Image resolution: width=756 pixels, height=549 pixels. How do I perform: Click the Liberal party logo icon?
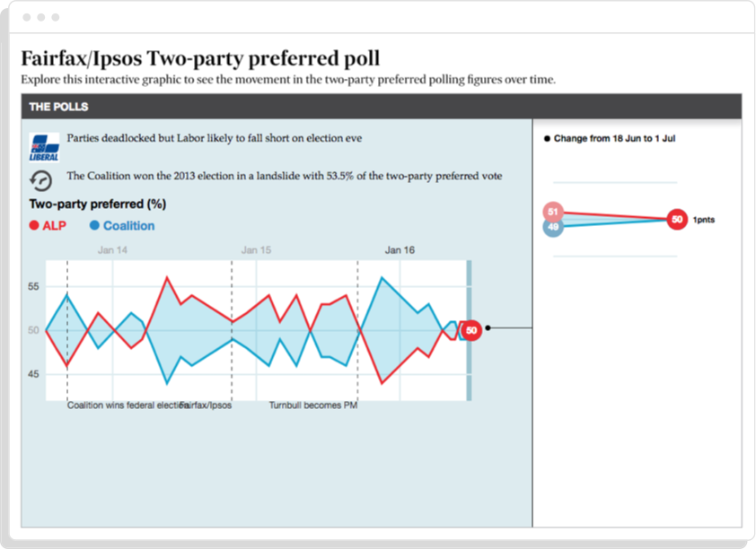pyautogui.click(x=44, y=147)
